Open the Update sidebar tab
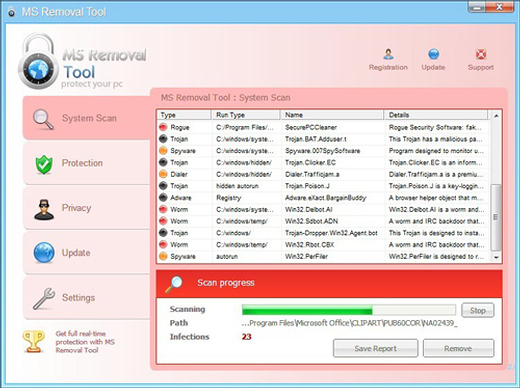520x388 pixels. pos(86,253)
